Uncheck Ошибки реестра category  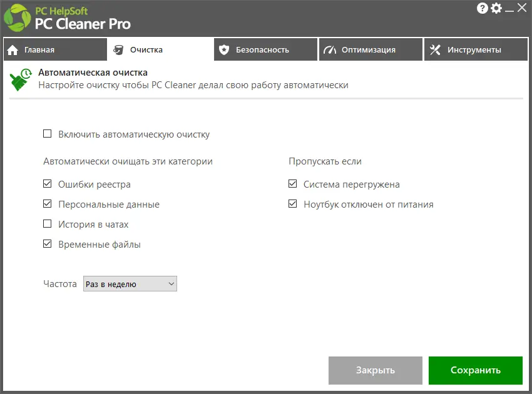pyautogui.click(x=48, y=184)
